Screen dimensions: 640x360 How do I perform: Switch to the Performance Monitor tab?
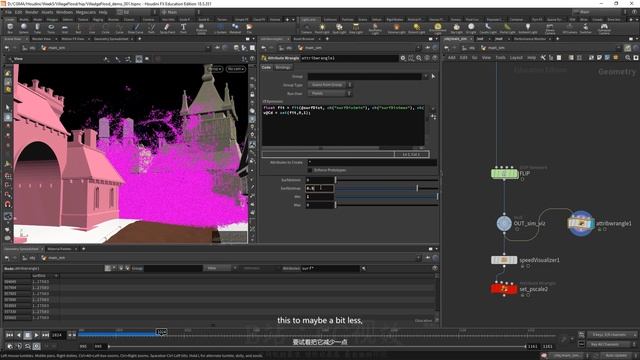pos(530,39)
